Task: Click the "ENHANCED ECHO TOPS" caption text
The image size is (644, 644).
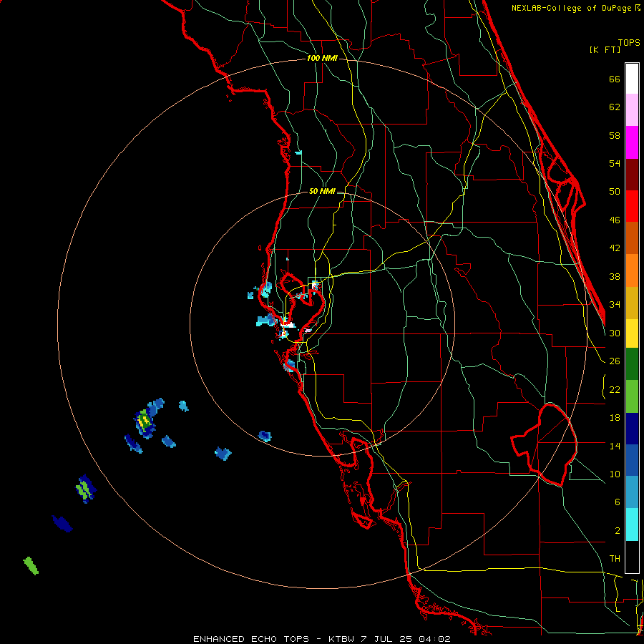Action: (251, 639)
